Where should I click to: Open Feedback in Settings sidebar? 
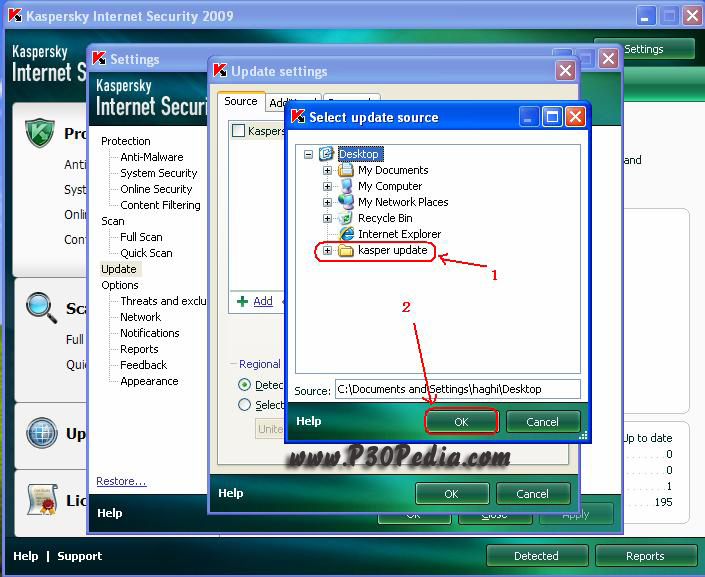(x=143, y=365)
